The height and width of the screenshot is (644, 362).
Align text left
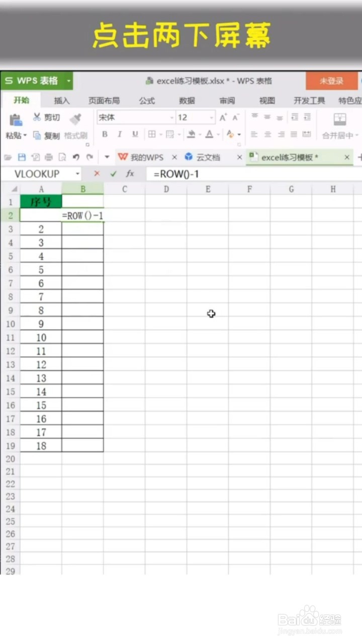(254, 134)
